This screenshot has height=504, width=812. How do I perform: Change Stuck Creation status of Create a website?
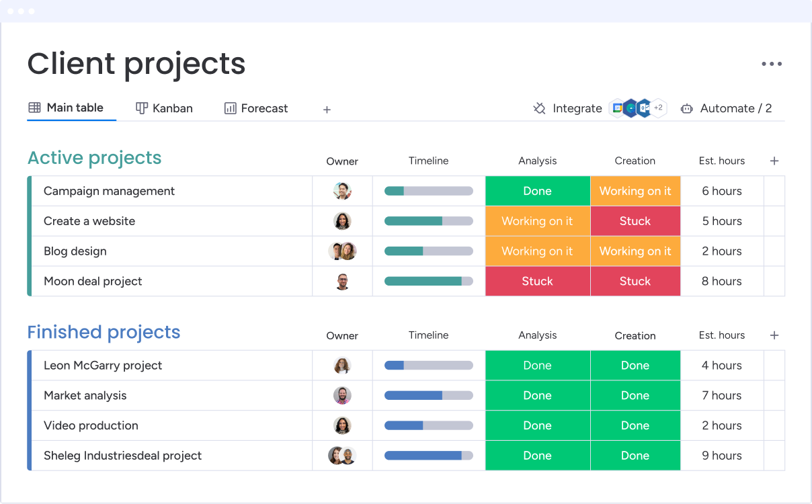[x=635, y=221]
